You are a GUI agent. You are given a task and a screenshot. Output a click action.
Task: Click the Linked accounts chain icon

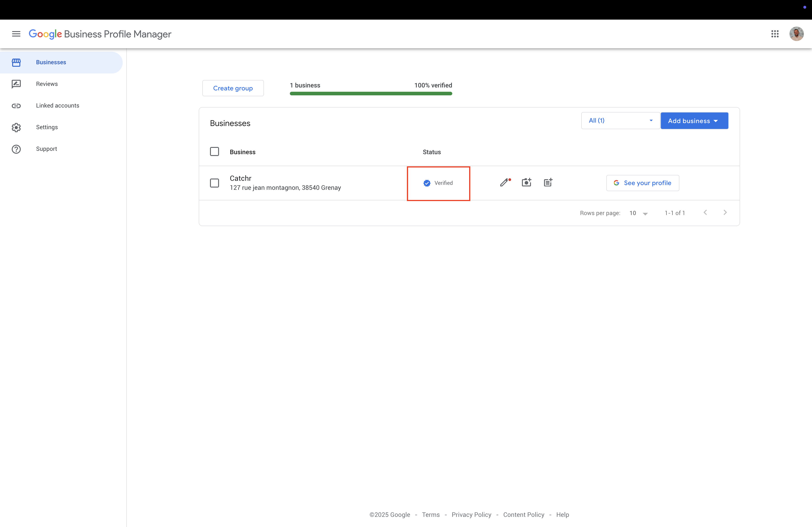(x=16, y=106)
